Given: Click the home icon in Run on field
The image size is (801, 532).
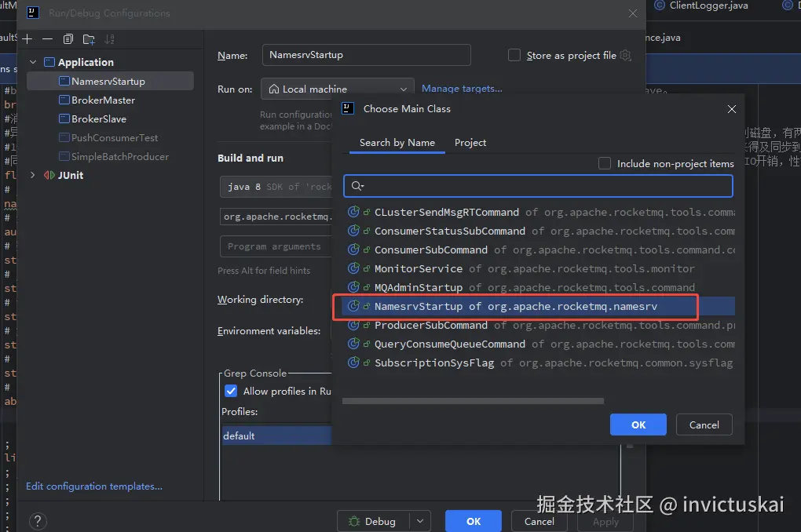Looking at the screenshot, I should coord(274,89).
